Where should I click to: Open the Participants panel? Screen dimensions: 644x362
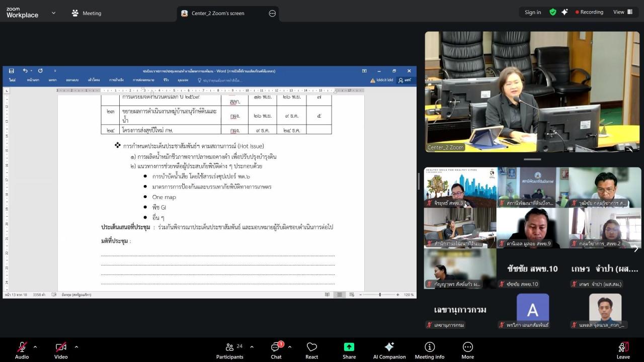229,350
